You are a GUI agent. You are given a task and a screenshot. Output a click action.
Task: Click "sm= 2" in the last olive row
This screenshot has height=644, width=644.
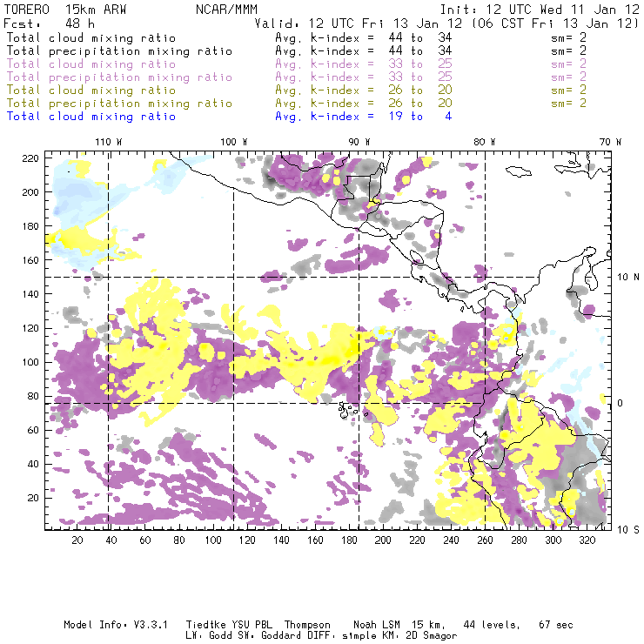pos(568,103)
